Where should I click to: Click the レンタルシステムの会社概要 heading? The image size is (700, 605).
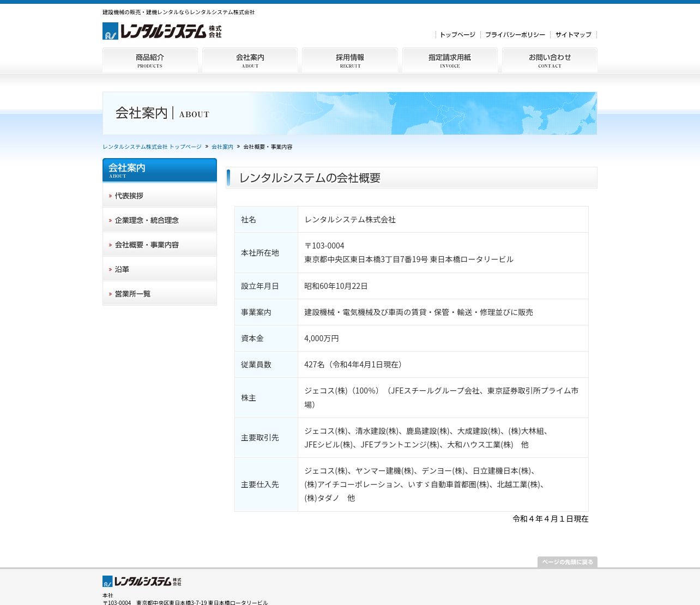coord(412,178)
